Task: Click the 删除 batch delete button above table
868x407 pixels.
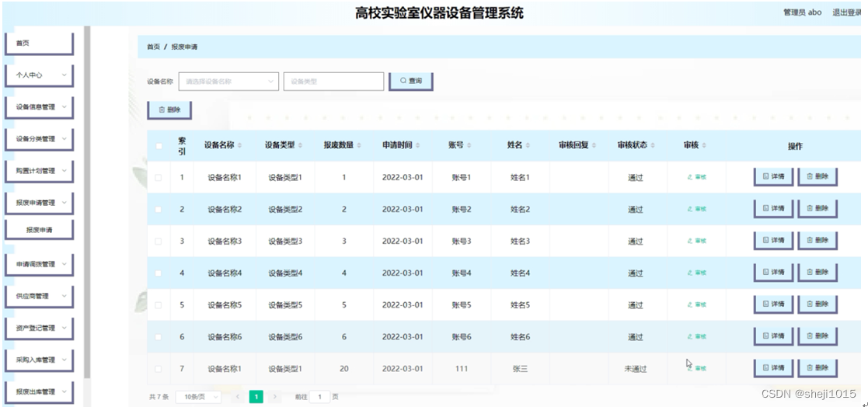Action: click(x=169, y=110)
